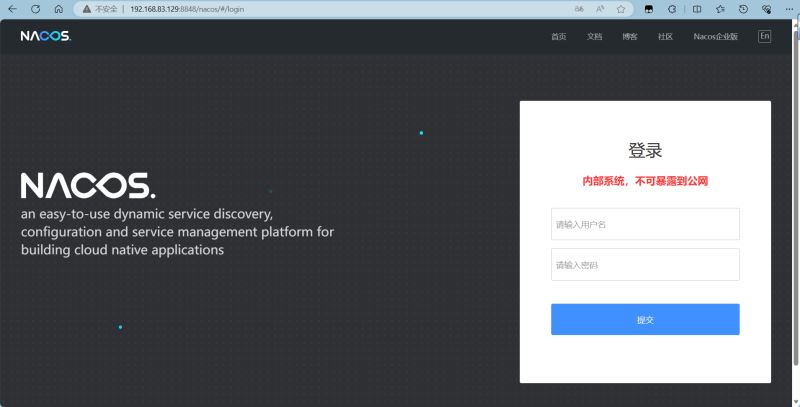
Task: Open the Tampermonkey extension icon
Action: 648,9
